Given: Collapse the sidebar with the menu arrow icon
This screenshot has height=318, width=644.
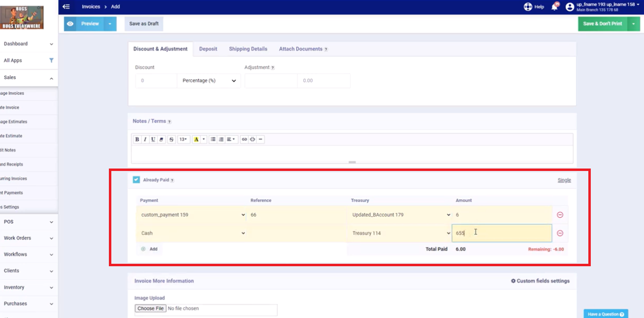Looking at the screenshot, I should pyautogui.click(x=66, y=6).
